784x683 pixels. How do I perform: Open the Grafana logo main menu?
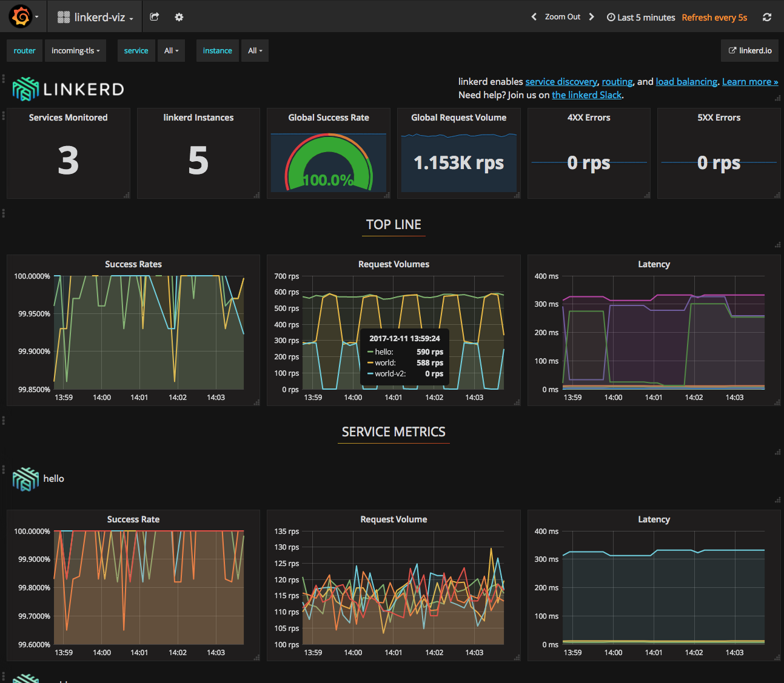pyautogui.click(x=21, y=17)
